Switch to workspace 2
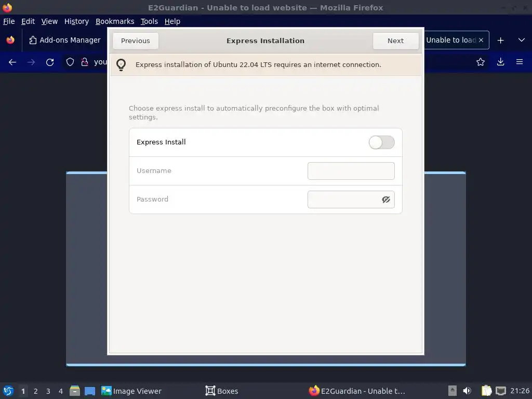The height and width of the screenshot is (399, 532). [x=36, y=391]
